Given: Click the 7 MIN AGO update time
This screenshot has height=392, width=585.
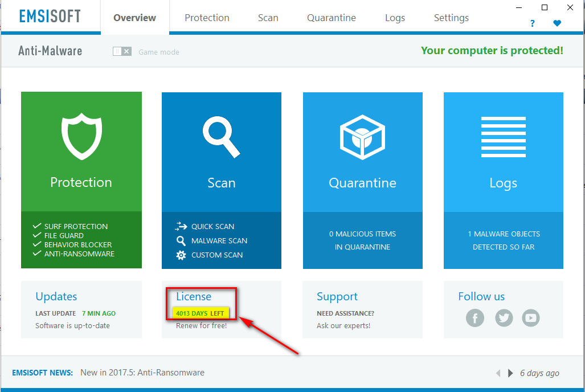Looking at the screenshot, I should (x=99, y=313).
